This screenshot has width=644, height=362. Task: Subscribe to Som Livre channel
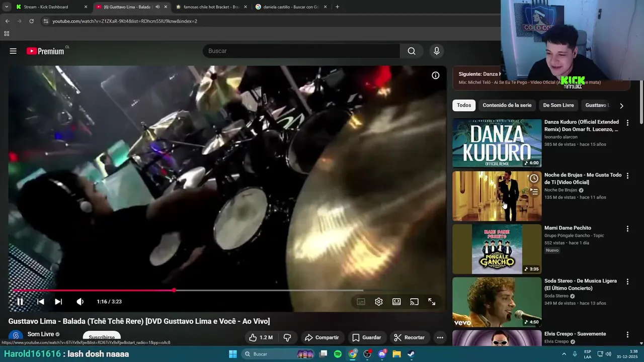[102, 337]
